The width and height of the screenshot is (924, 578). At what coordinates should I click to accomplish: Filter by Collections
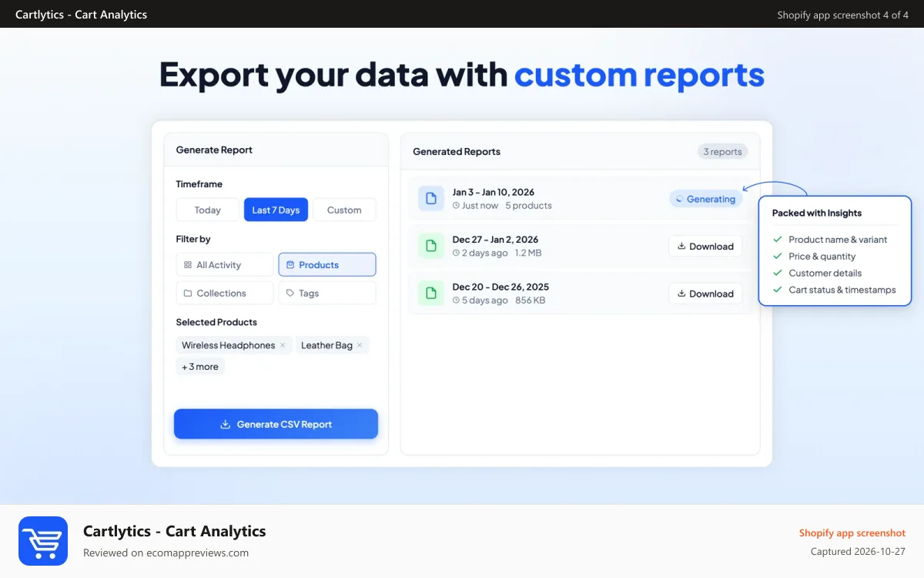tap(225, 293)
